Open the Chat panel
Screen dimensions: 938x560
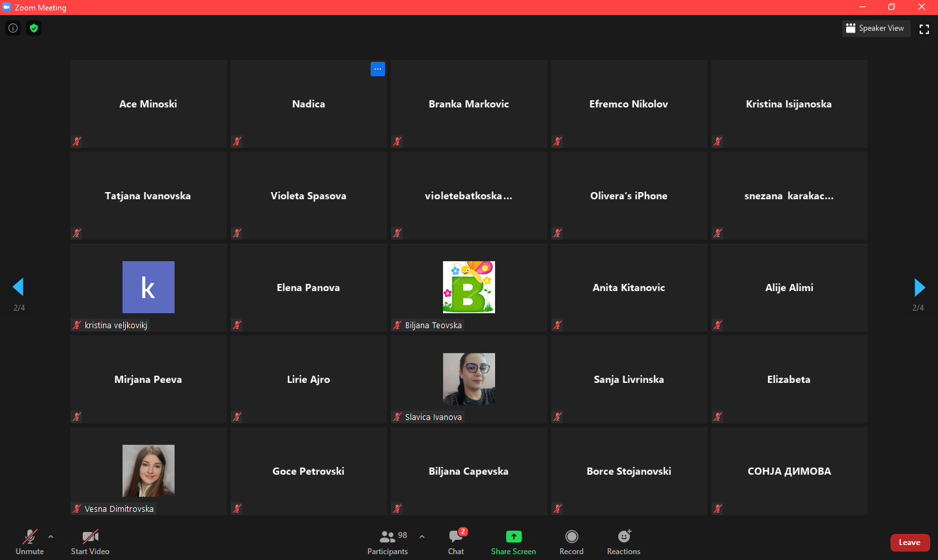click(456, 541)
